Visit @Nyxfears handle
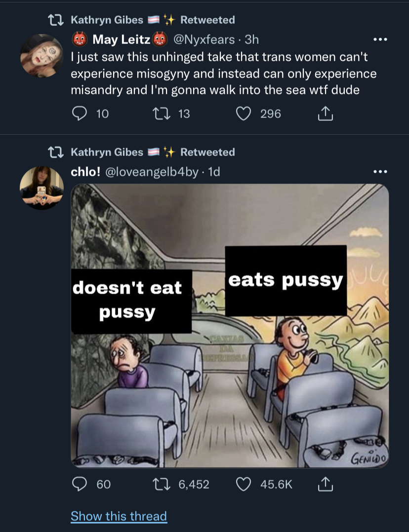This screenshot has width=409, height=532. coord(204,39)
